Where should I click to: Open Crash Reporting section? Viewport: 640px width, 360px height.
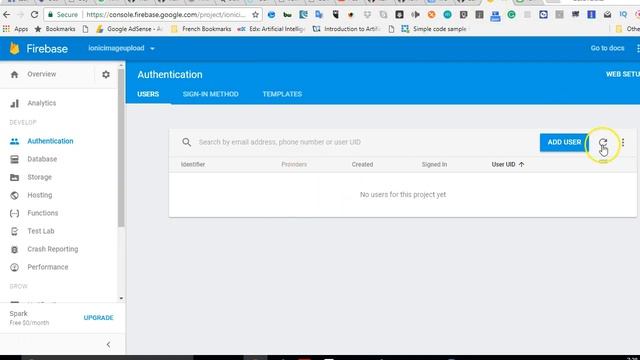click(53, 249)
